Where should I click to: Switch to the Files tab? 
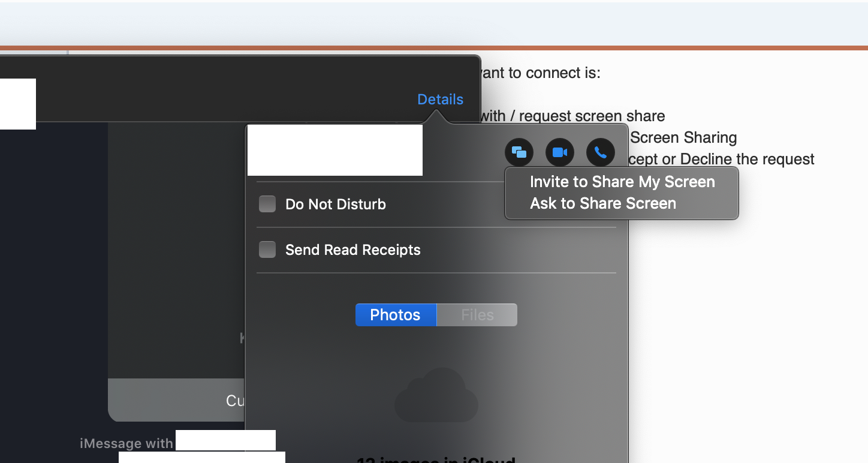click(x=477, y=315)
